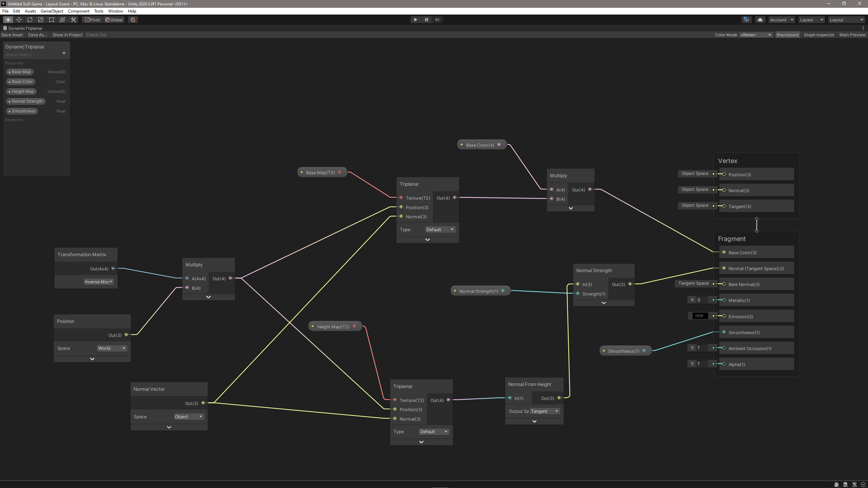The image size is (868, 488).
Task: Select the Scale tool icon
Action: (41, 20)
